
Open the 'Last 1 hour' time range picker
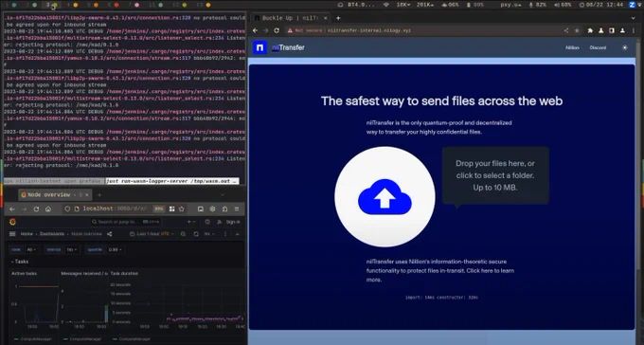point(152,234)
